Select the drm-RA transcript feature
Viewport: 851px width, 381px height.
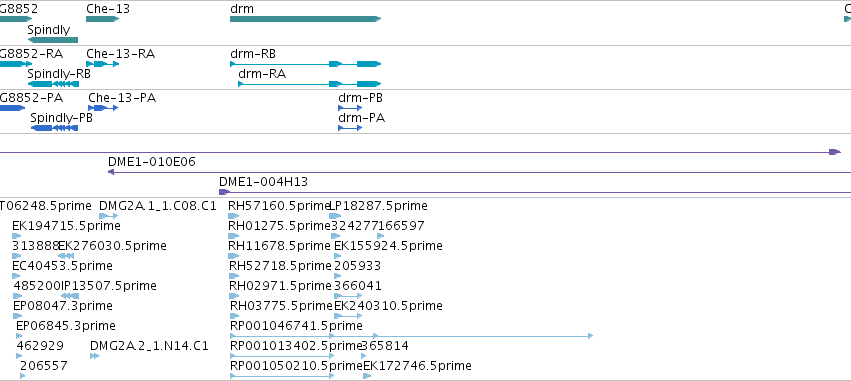pyautogui.click(x=309, y=84)
